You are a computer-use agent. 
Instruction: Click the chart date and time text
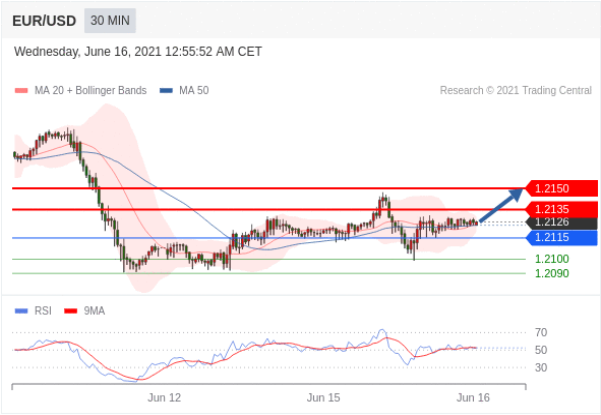(x=138, y=51)
